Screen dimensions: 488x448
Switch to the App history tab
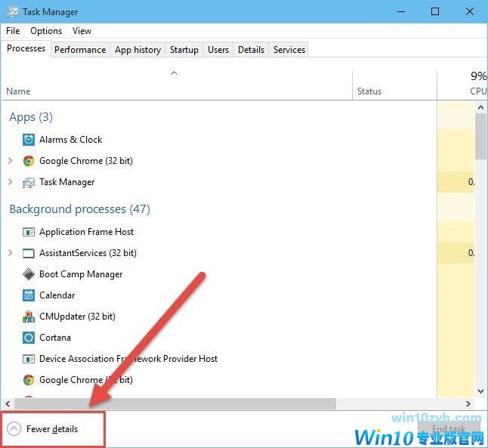tap(137, 50)
